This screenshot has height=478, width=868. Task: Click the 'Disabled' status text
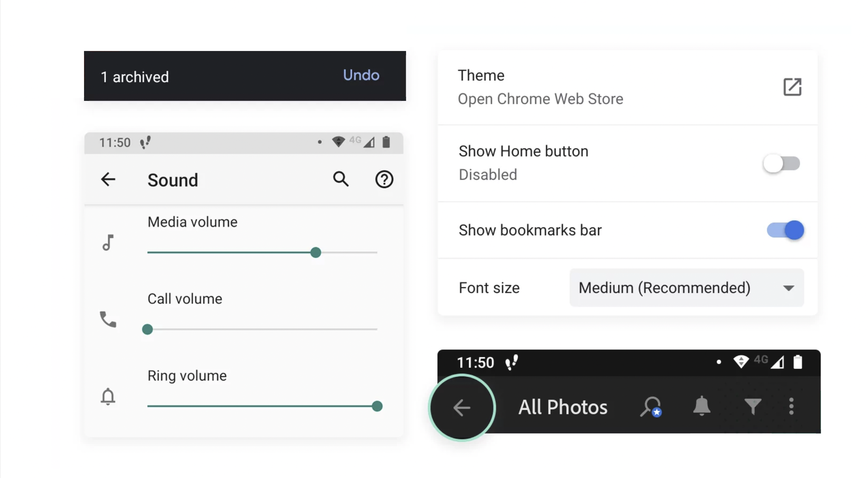click(x=488, y=175)
